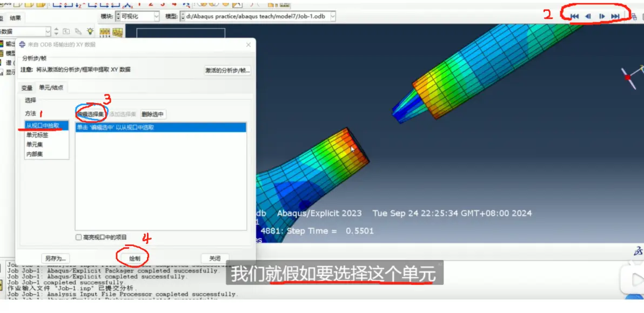The height and width of the screenshot is (313, 644).
Task: Step back to the previous frame
Action: 588,16
